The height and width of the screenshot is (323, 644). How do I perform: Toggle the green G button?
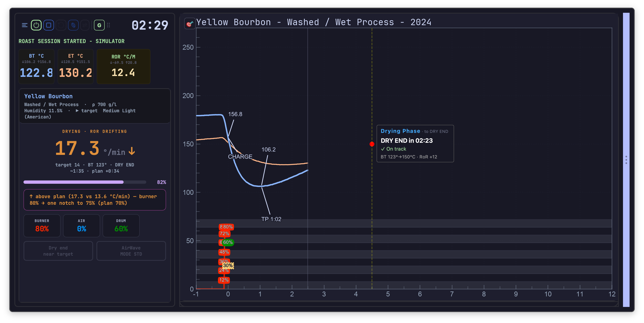click(99, 25)
